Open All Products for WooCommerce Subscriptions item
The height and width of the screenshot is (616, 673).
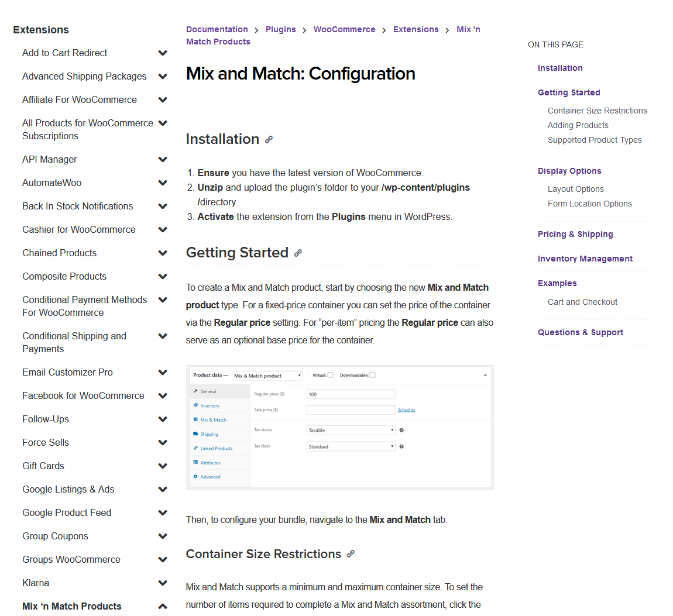pyautogui.click(x=88, y=129)
